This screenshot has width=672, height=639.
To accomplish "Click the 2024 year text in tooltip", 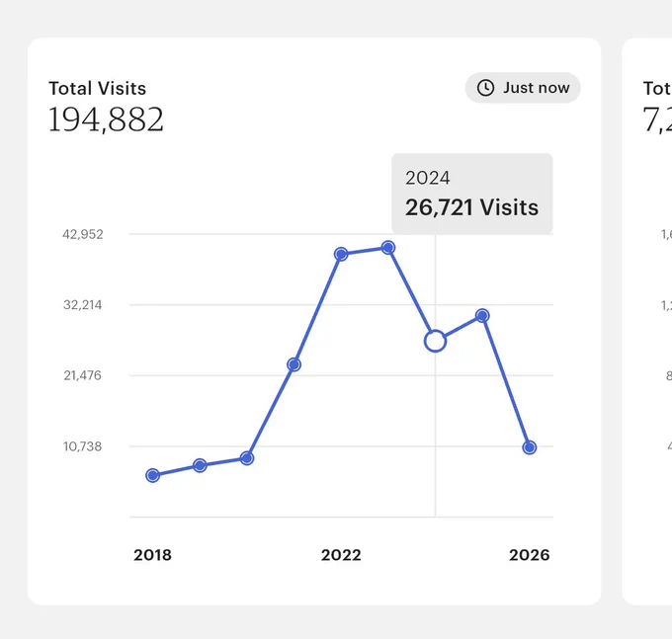I will pos(428,178).
